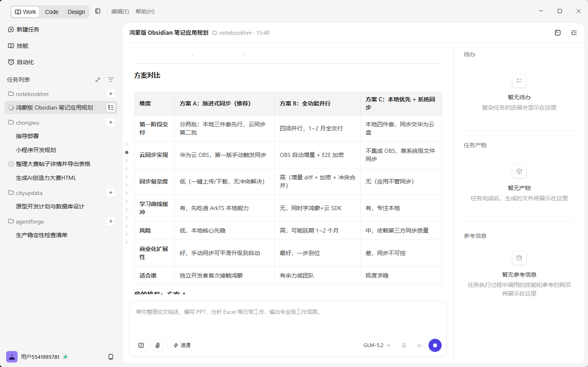Open the 技能 page
This screenshot has height=367, width=588.
[x=18, y=46]
